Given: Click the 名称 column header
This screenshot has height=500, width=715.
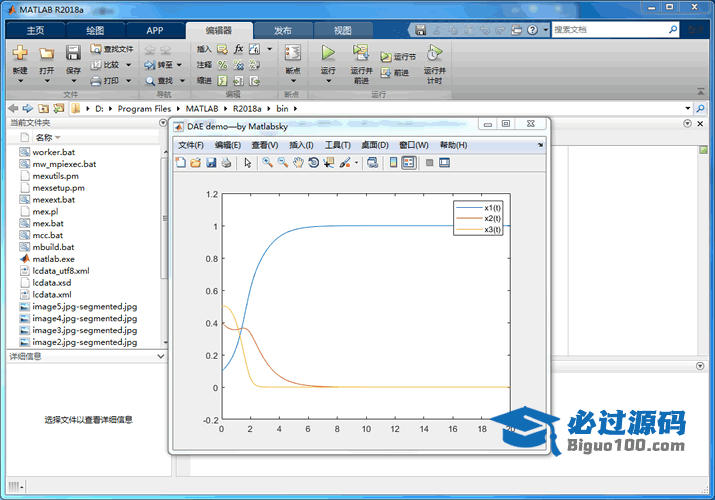Looking at the screenshot, I should pyautogui.click(x=45, y=137).
